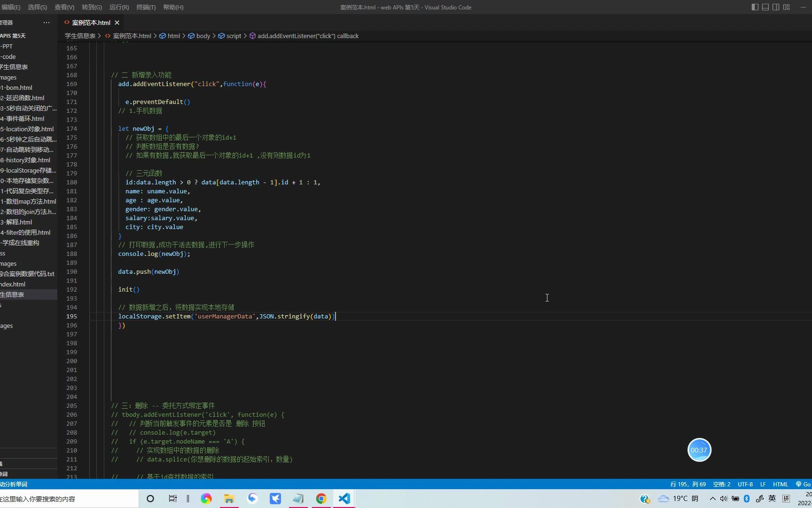The image size is (812, 508).
Task: Open File Explorer from the taskbar
Action: 229,499
